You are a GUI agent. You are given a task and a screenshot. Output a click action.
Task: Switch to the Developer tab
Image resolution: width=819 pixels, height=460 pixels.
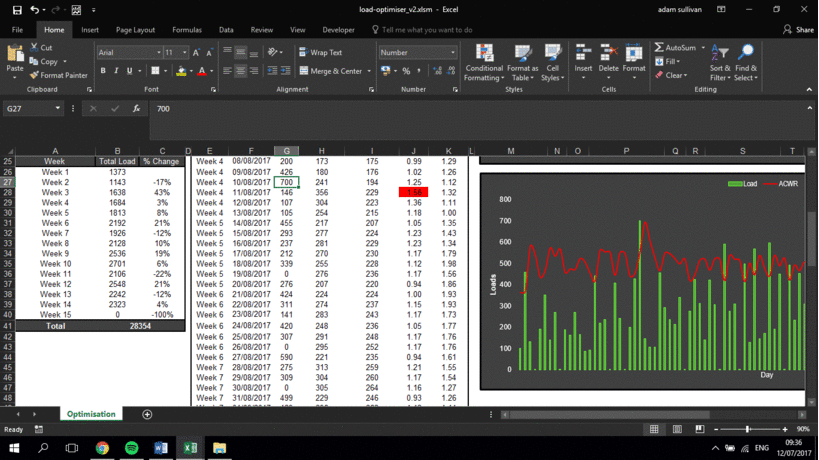pyautogui.click(x=338, y=30)
